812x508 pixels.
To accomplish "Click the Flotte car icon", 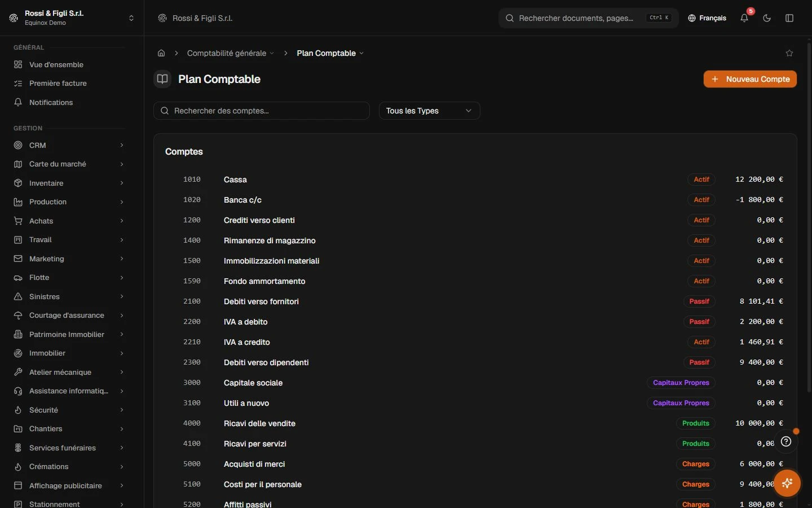I will (x=18, y=278).
